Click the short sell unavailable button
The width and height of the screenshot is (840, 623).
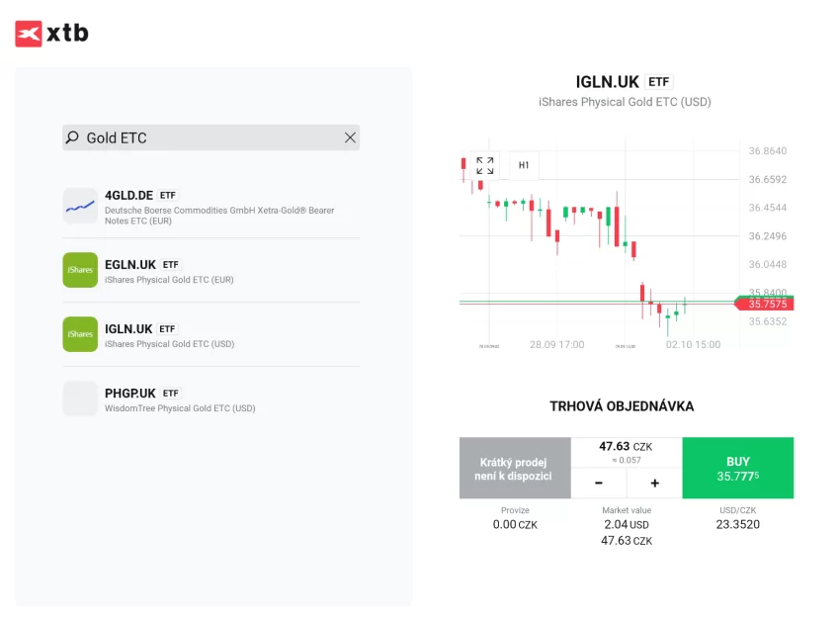515,469
